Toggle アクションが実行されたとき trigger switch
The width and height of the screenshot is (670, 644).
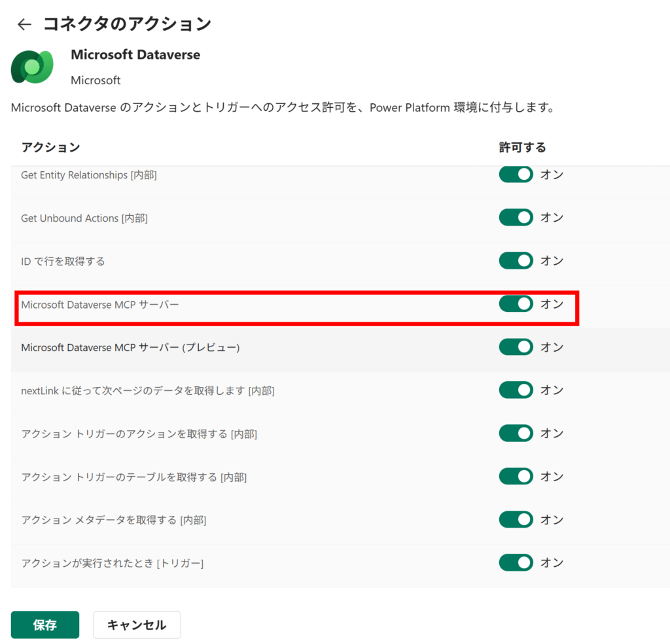coord(516,563)
